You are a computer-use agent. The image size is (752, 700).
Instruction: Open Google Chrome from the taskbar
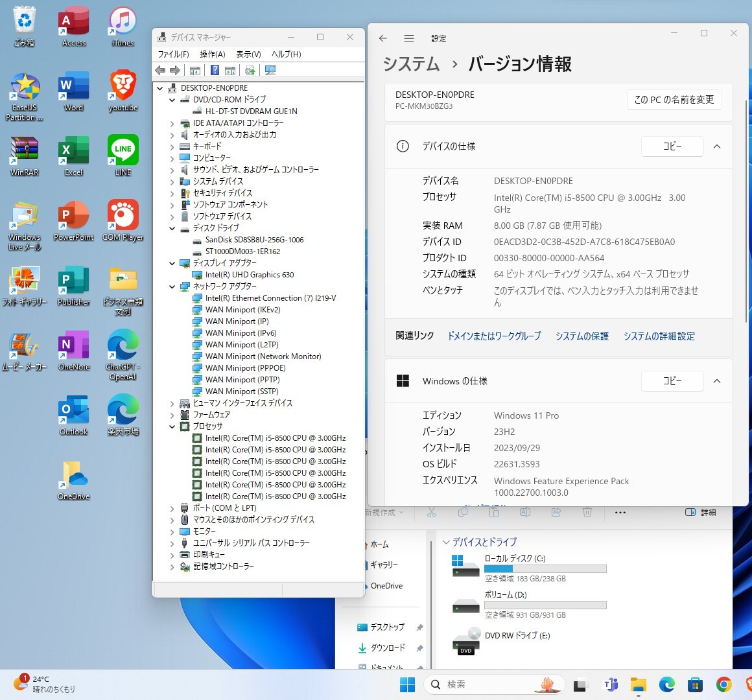coord(723,684)
